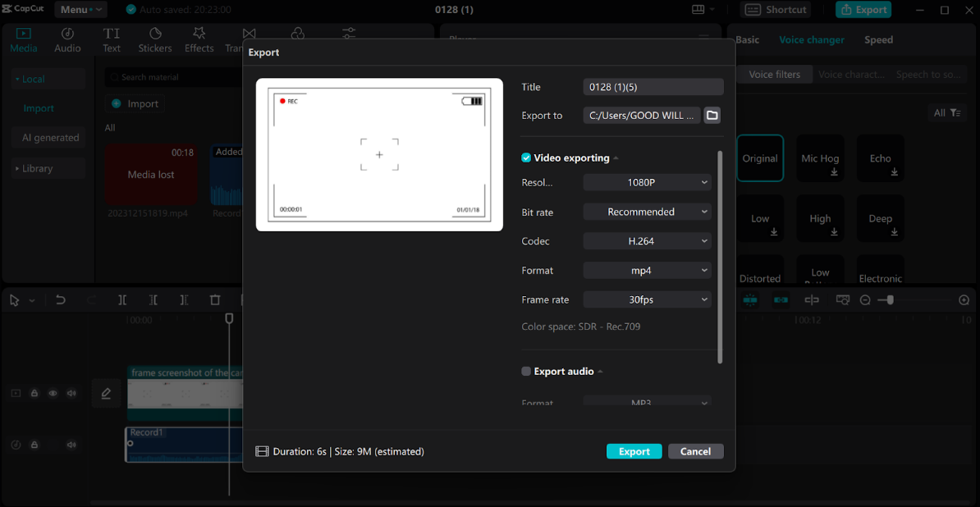Click the timeline zoom-in magnifier
The height and width of the screenshot is (507, 980).
click(x=964, y=300)
